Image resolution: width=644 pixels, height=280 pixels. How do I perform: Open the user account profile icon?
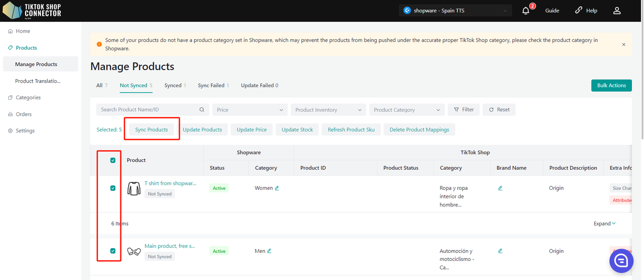617,11
